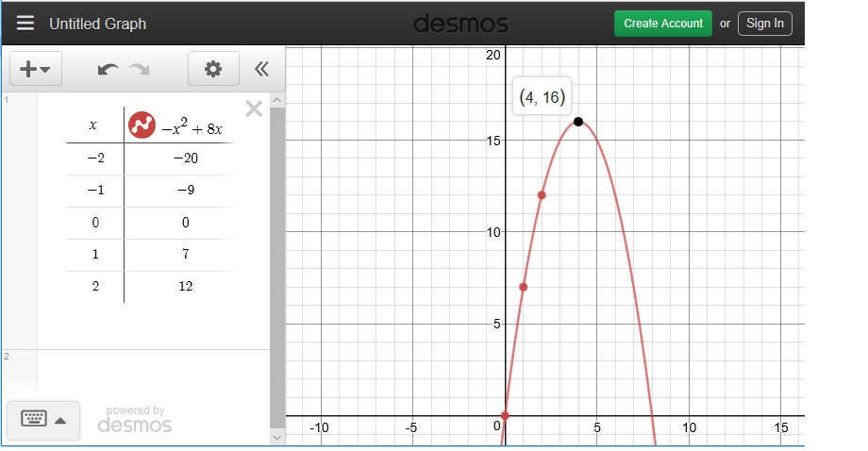Open the gear settings for expression list

(x=213, y=69)
